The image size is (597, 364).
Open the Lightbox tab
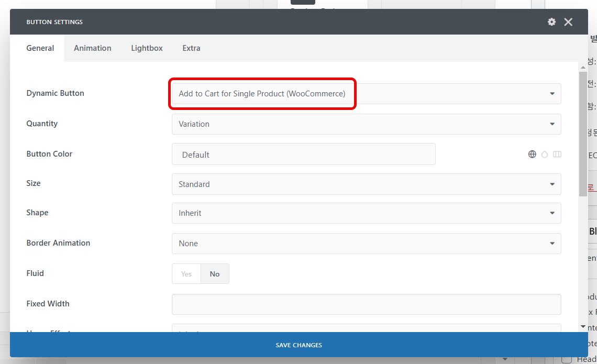point(147,48)
